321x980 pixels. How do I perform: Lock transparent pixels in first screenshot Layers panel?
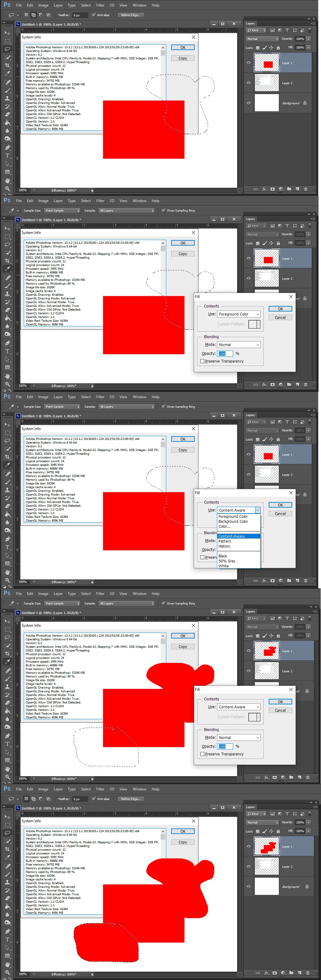(x=258, y=48)
